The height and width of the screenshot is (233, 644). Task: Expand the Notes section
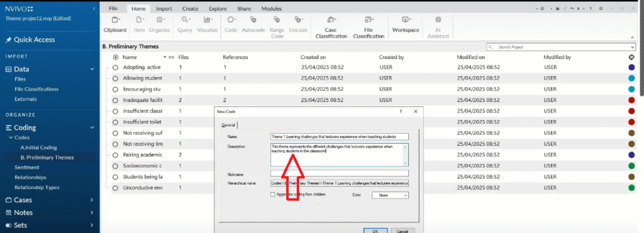coord(92,212)
